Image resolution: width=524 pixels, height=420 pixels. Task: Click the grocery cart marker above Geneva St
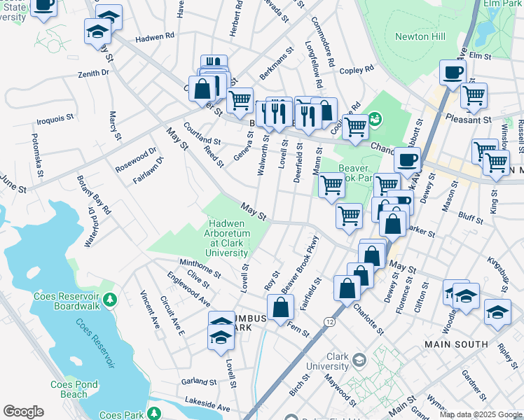click(x=240, y=103)
